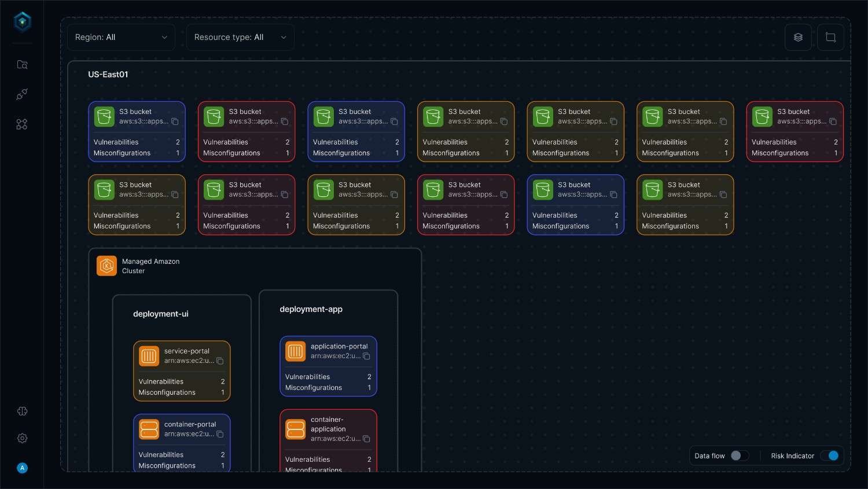Copy the application-portal ARN with its copy icon
Viewport: 868px width, 489px height.
tap(366, 356)
